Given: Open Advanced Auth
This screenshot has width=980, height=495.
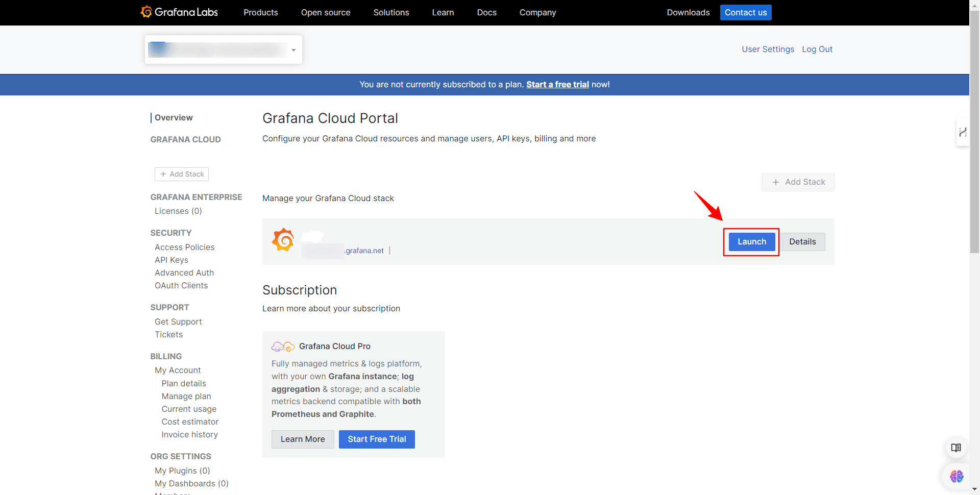Looking at the screenshot, I should tap(184, 273).
